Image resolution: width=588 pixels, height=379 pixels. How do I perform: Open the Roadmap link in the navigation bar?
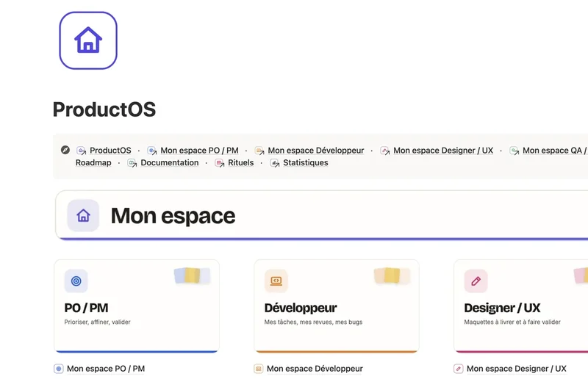click(93, 163)
